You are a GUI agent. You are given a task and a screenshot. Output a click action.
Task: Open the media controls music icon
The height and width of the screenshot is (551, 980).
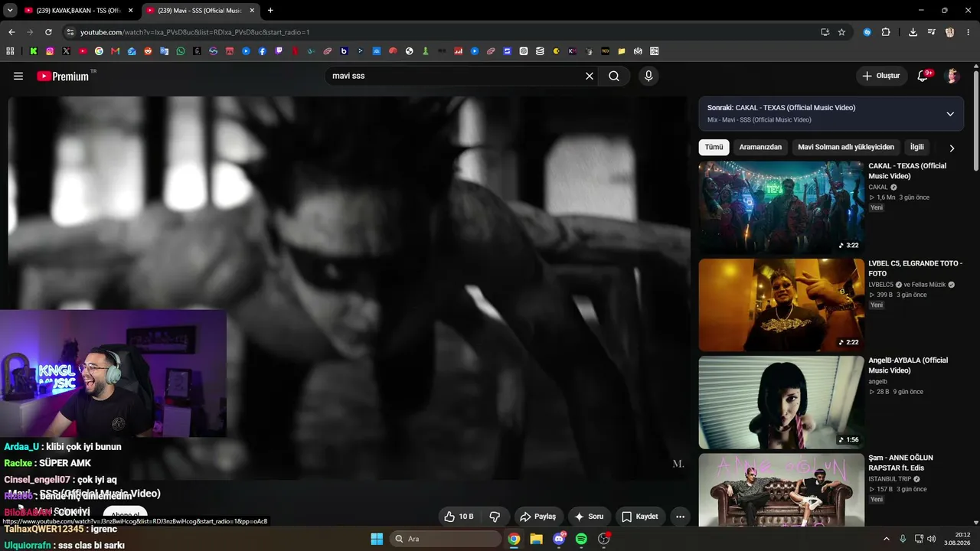point(931,32)
